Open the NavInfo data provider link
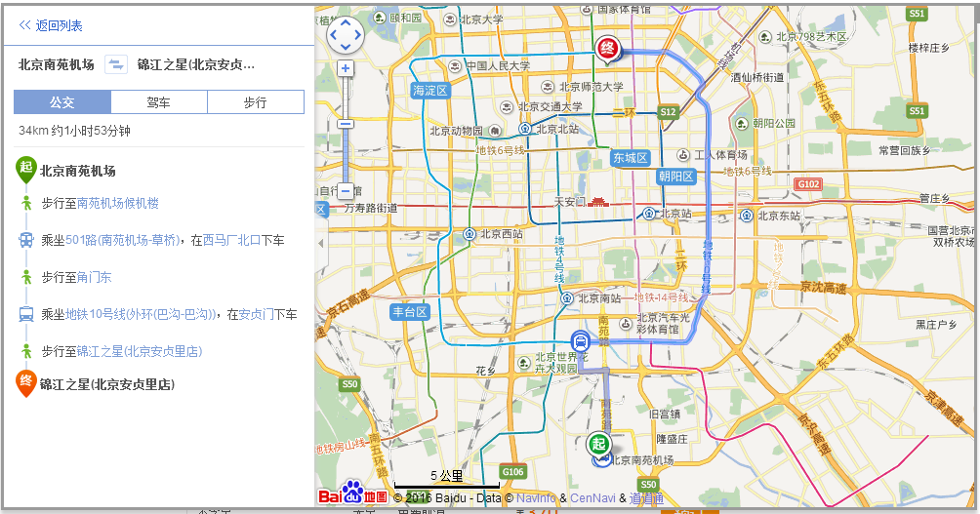The image size is (980, 514). point(536,498)
